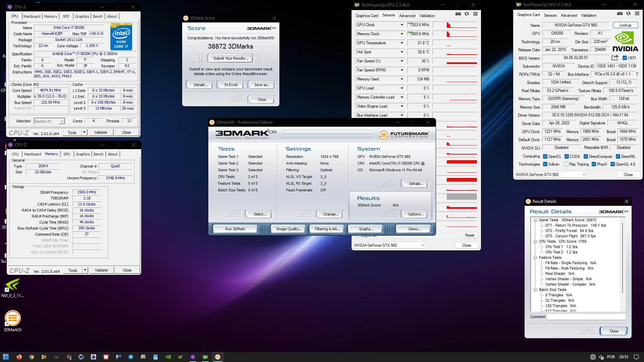Viewport: 644px width, 362px height.
Task: Open GPU Clock sensor dropdown
Action: click(401, 25)
